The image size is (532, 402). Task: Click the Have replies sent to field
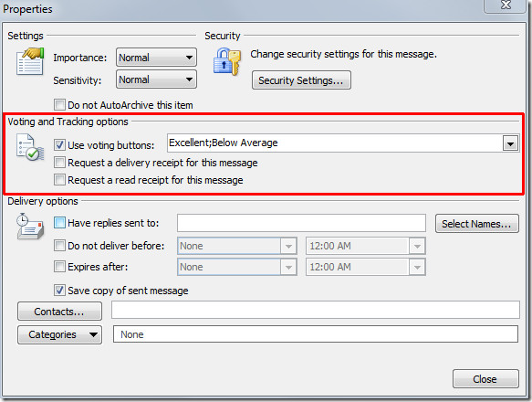(x=301, y=223)
